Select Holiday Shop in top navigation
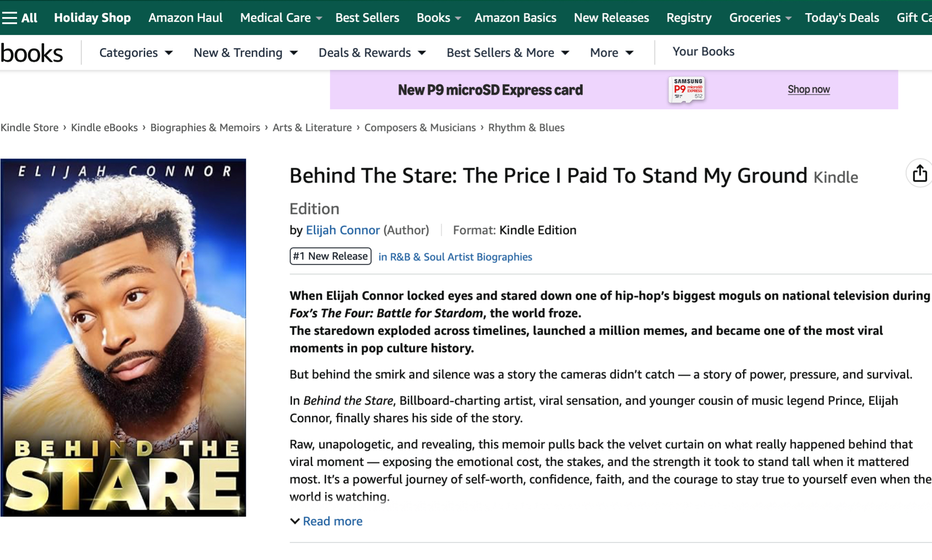Screen dimensions: 932x560 pos(92,18)
